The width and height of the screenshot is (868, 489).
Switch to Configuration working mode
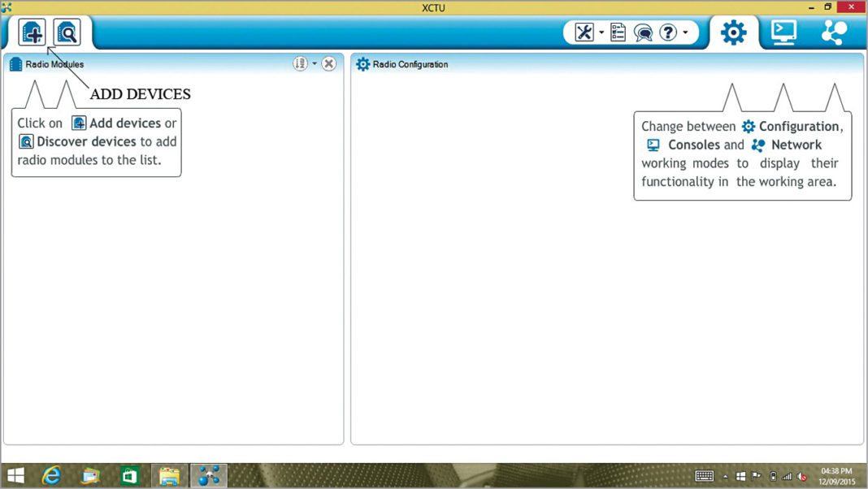point(732,32)
